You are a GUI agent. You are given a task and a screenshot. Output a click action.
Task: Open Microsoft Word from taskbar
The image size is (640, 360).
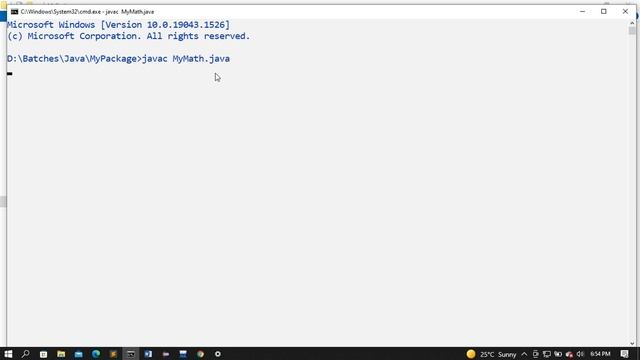click(x=148, y=354)
